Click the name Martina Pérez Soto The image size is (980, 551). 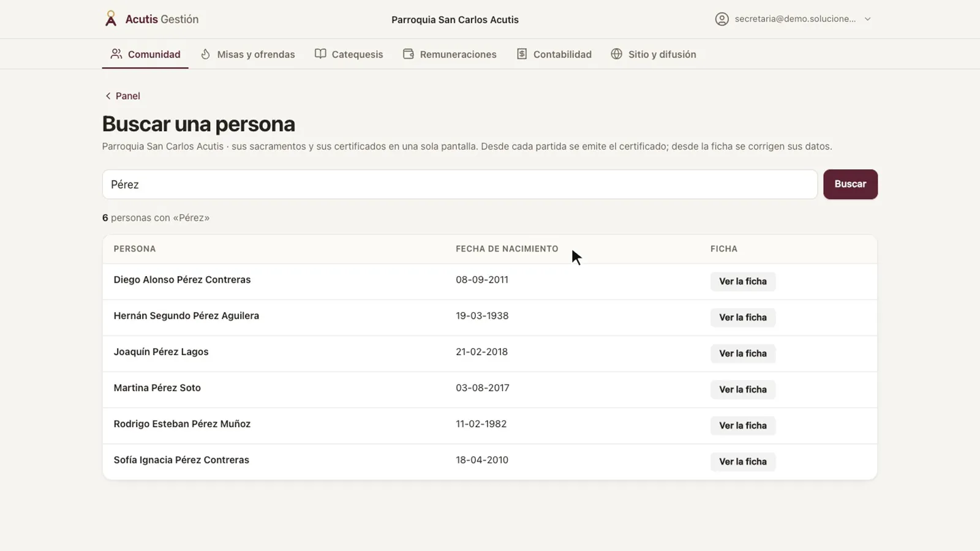[x=157, y=388]
